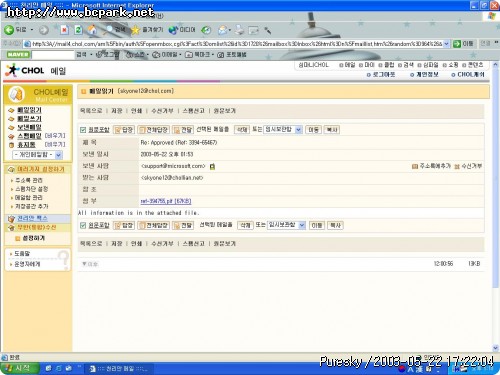The height and width of the screenshot is (375, 500).
Task: Click the top 전체답장 reply-all button
Action: click(x=153, y=130)
